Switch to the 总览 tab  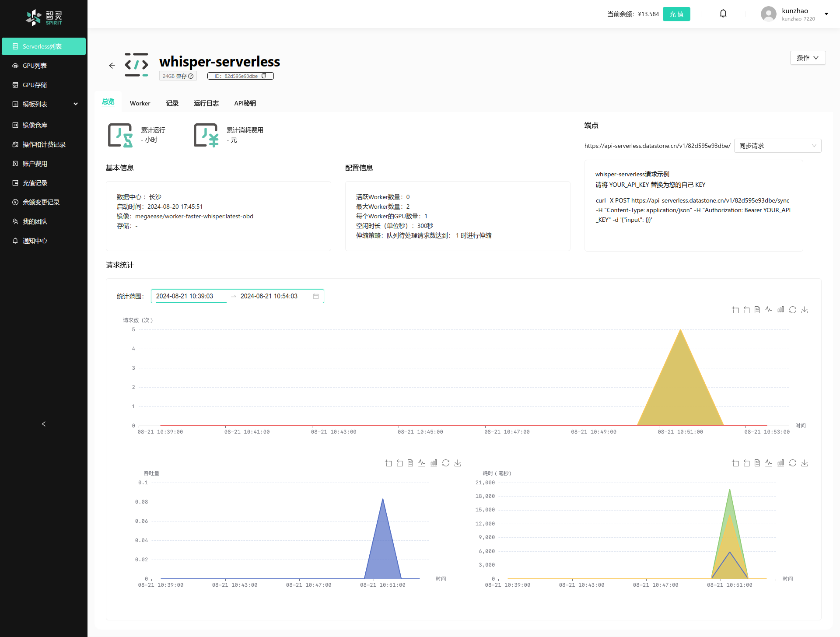tap(108, 102)
